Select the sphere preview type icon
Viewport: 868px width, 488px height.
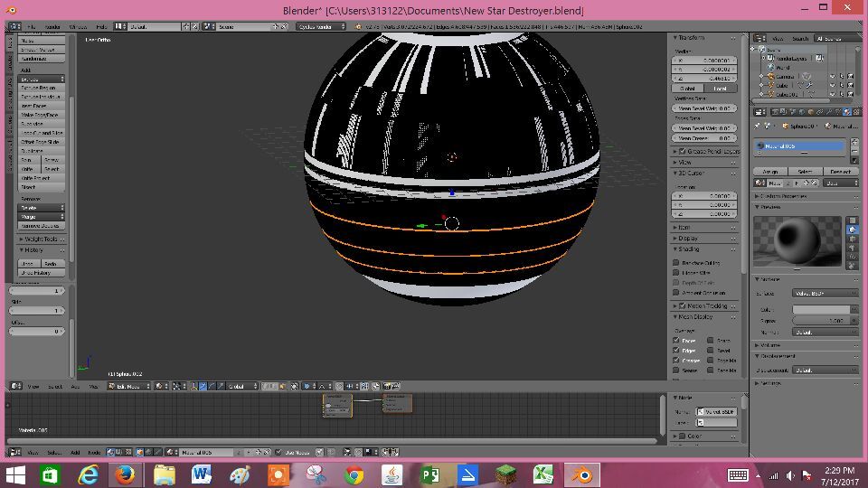point(853,230)
